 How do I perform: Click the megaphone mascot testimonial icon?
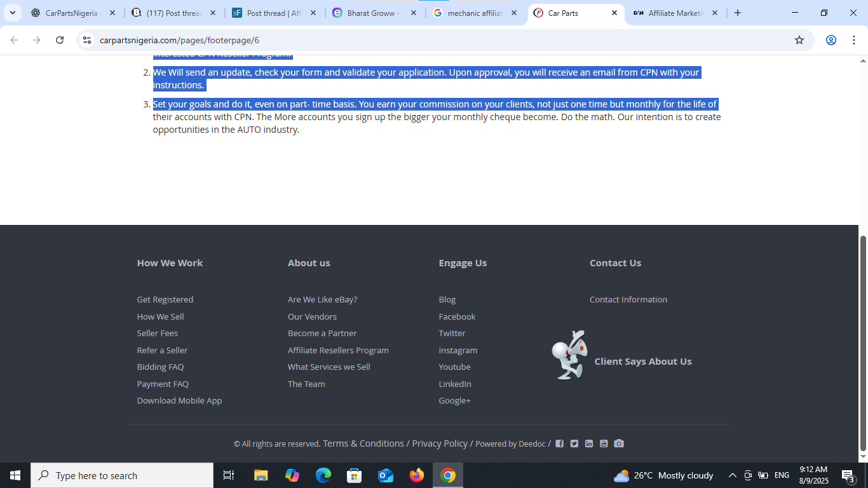pyautogui.click(x=569, y=355)
